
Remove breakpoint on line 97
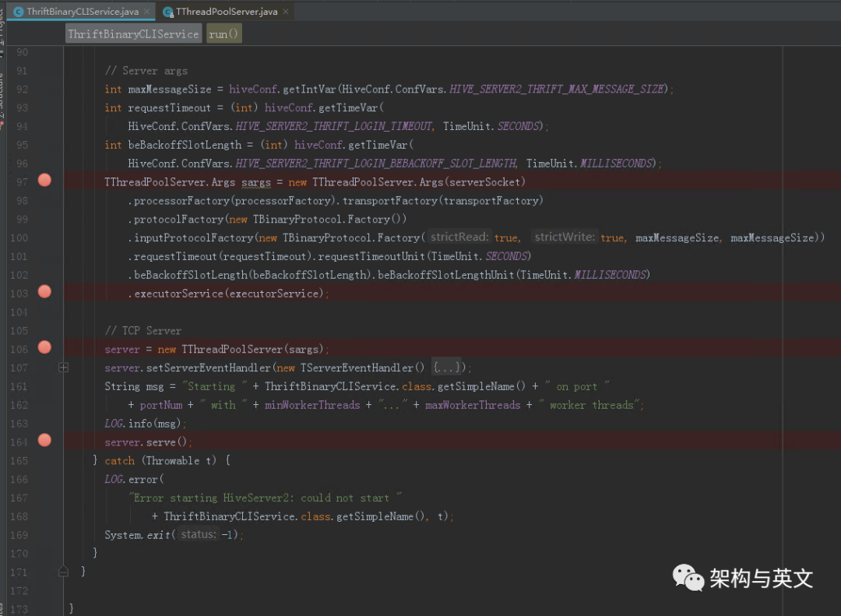coord(44,181)
